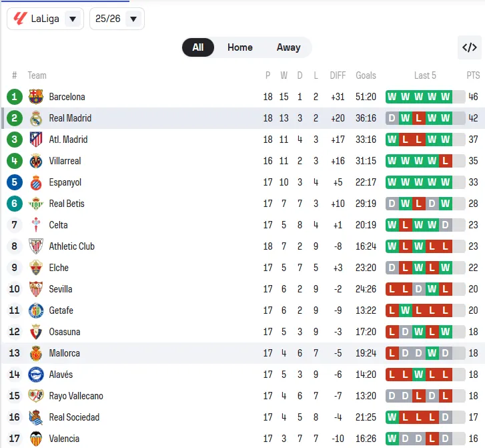Viewport: 485px width, 448px height.
Task: Click Barcelona's most recent win badge
Action: click(445, 97)
